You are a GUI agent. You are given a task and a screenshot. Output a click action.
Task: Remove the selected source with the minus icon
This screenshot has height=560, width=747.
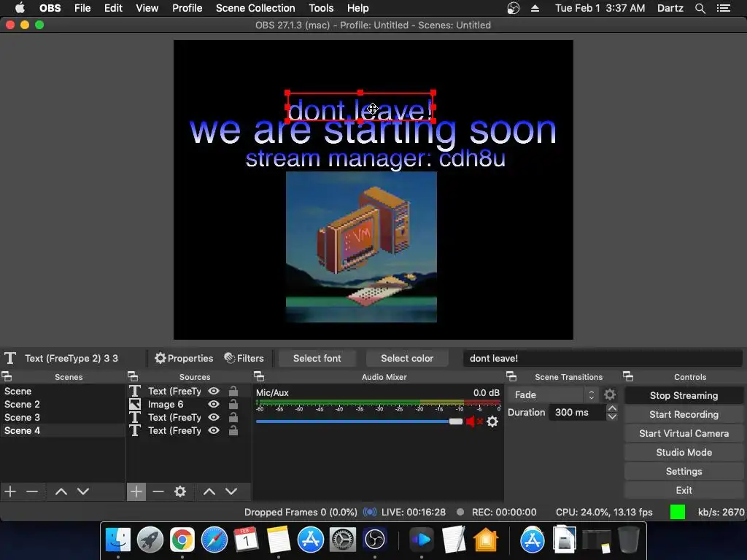click(158, 491)
